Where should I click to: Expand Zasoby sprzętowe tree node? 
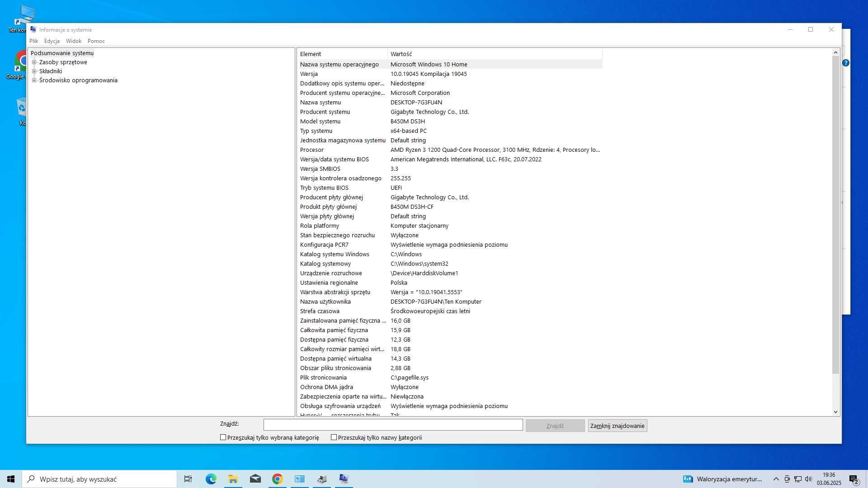(x=34, y=62)
